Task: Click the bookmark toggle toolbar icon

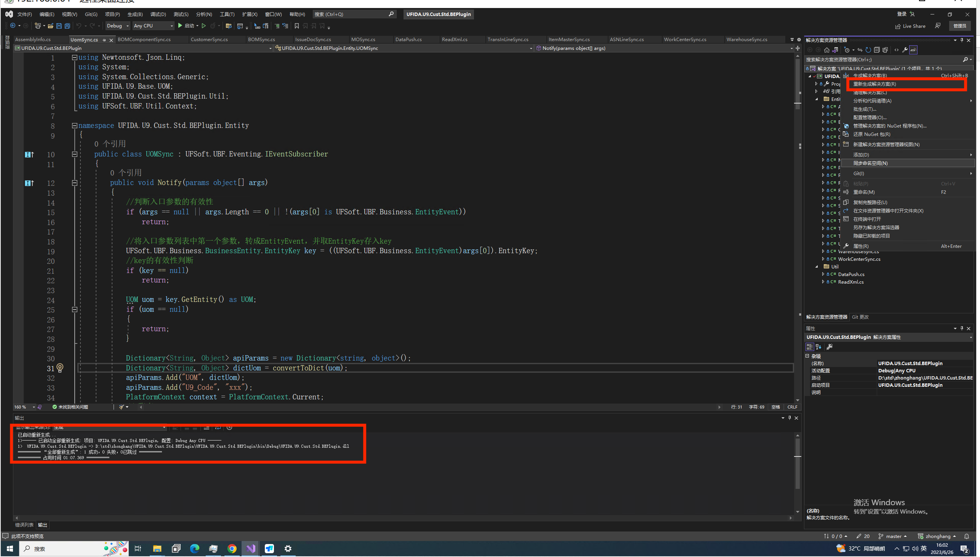Action: coord(297,26)
